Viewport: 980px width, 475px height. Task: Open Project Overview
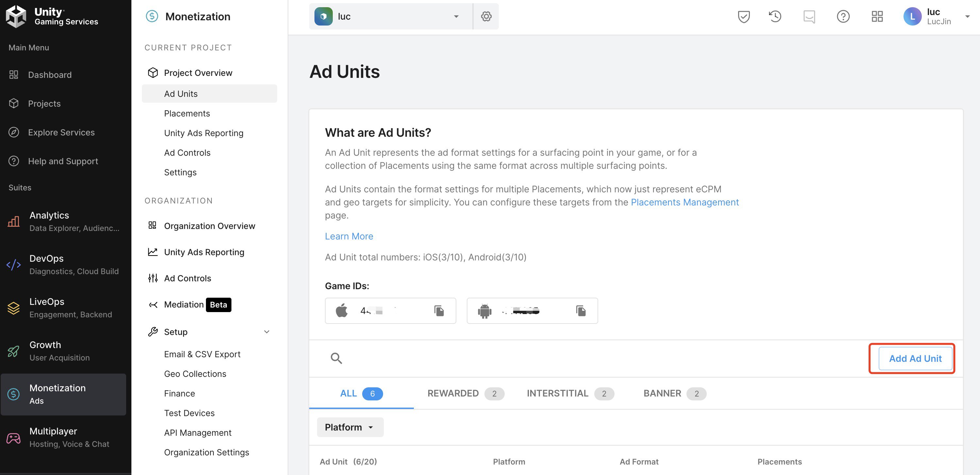coord(198,73)
